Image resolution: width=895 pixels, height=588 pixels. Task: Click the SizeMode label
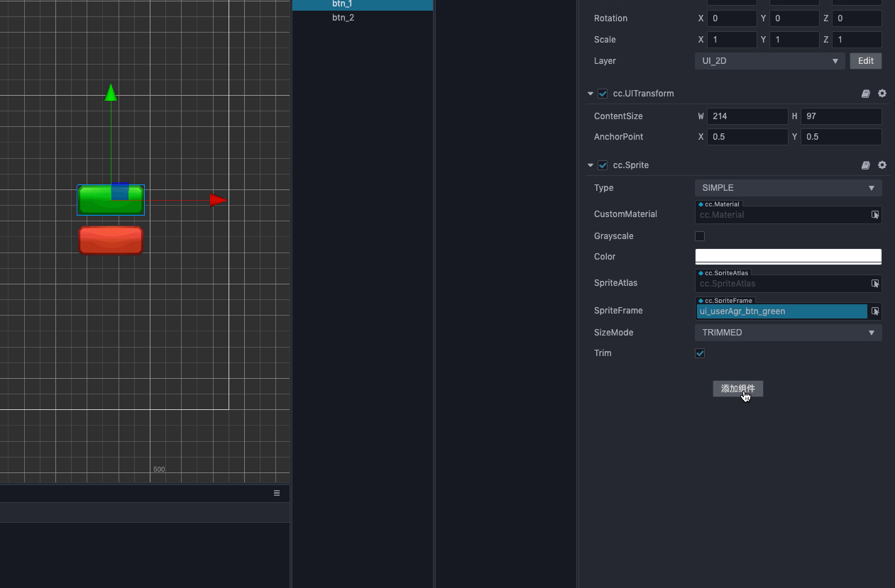coord(613,333)
